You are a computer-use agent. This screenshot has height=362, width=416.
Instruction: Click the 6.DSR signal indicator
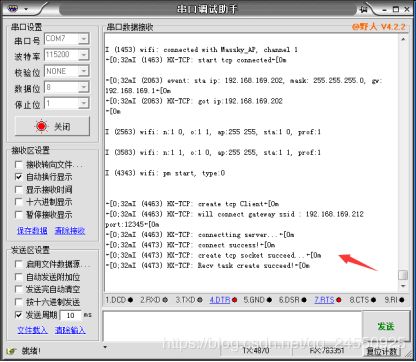293,300
